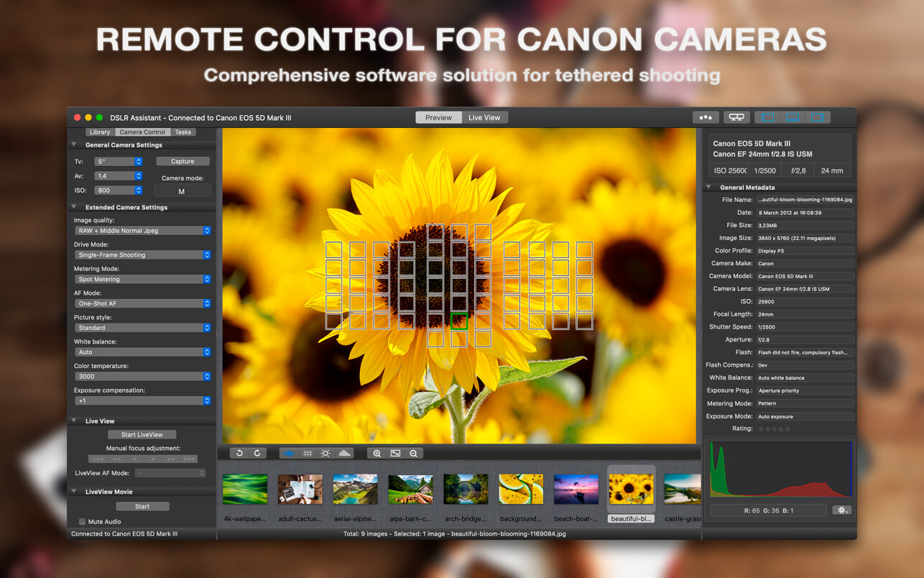Enable Mute Audio for LiveView movie
The height and width of the screenshot is (578, 924).
[x=83, y=521]
